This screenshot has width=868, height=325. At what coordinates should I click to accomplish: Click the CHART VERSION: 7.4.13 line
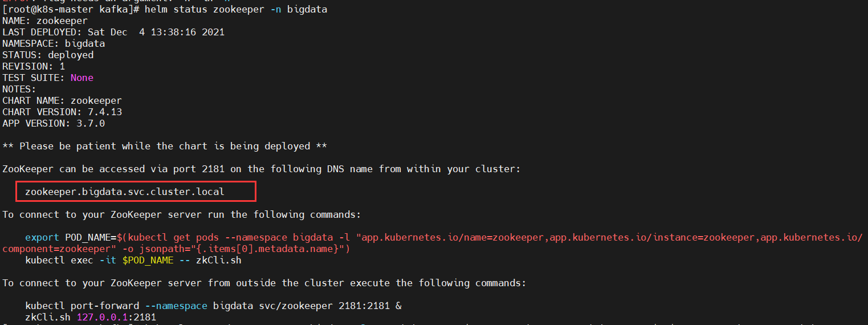[62, 112]
